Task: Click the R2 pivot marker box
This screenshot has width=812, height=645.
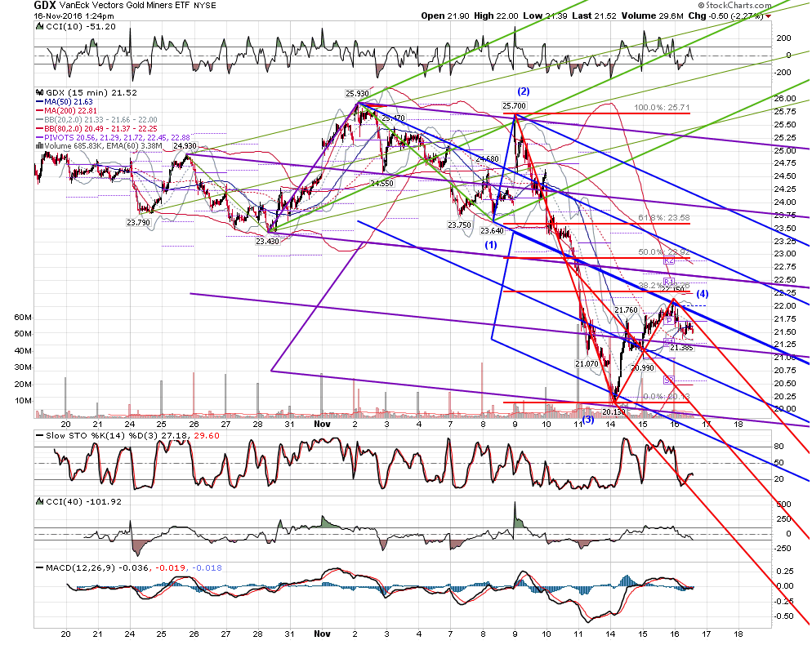Action: 669,260
